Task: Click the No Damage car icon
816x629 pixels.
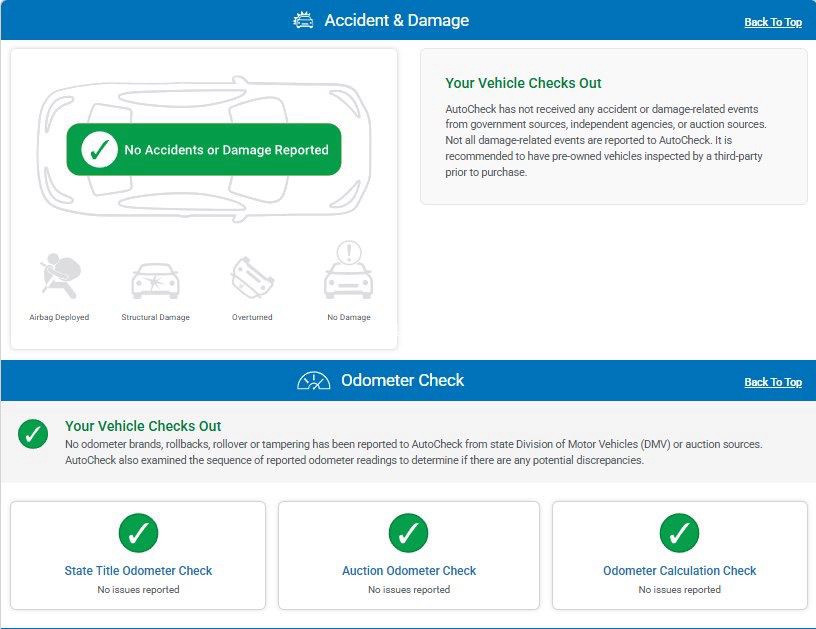Action: click(348, 271)
